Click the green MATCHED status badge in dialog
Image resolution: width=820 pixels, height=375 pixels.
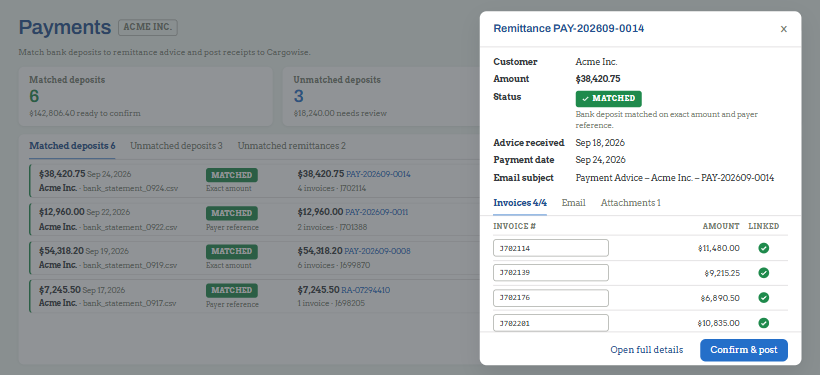[x=609, y=99]
